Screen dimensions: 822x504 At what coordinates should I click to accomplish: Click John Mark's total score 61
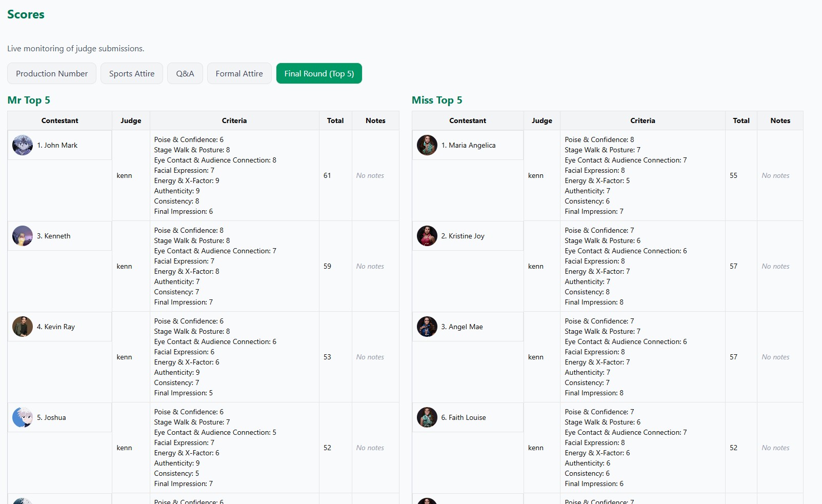pos(327,175)
